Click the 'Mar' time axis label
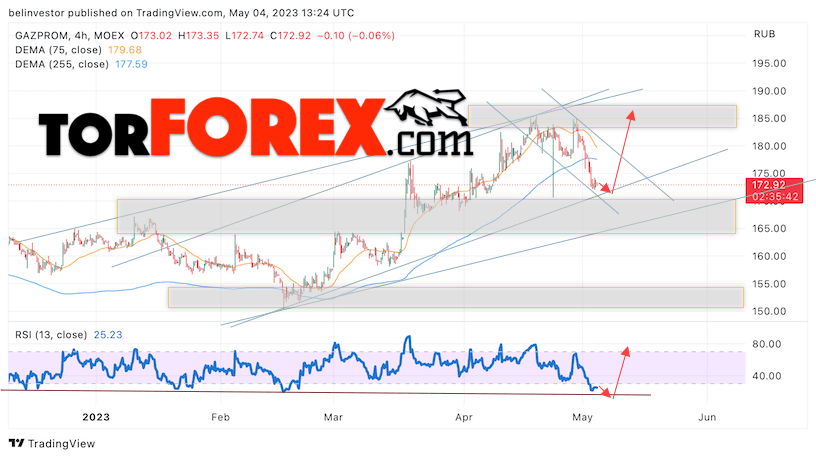816x458 pixels. tap(333, 417)
